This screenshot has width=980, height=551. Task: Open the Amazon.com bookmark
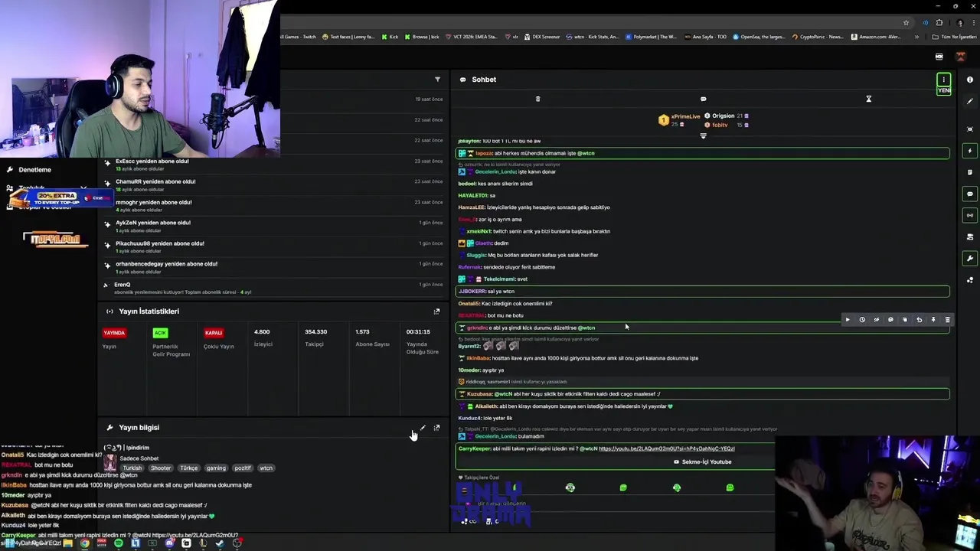point(876,37)
